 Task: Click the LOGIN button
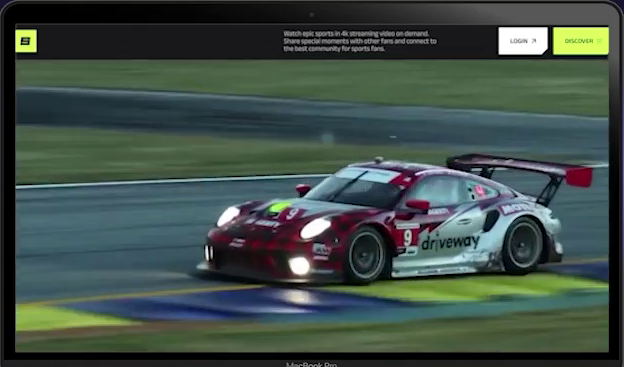coord(523,41)
